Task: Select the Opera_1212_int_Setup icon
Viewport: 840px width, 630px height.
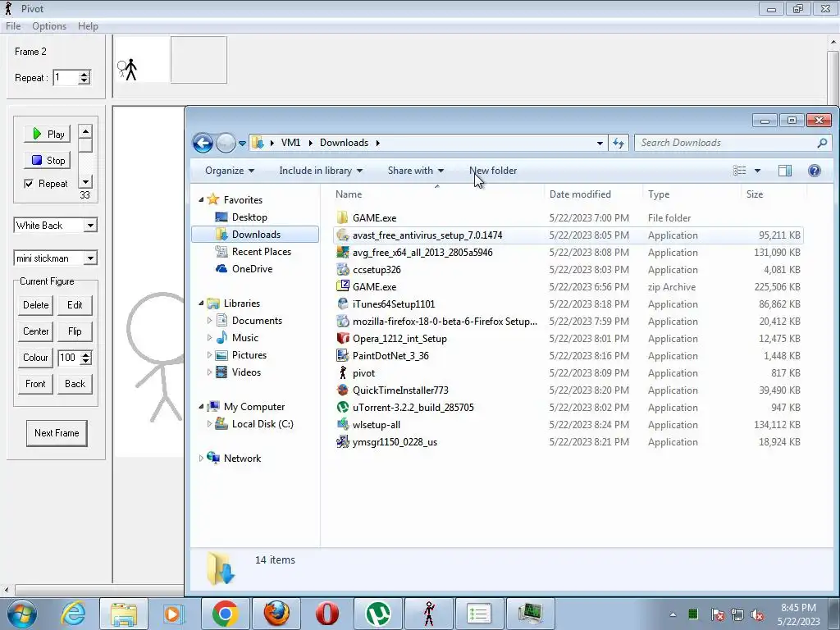Action: click(343, 339)
